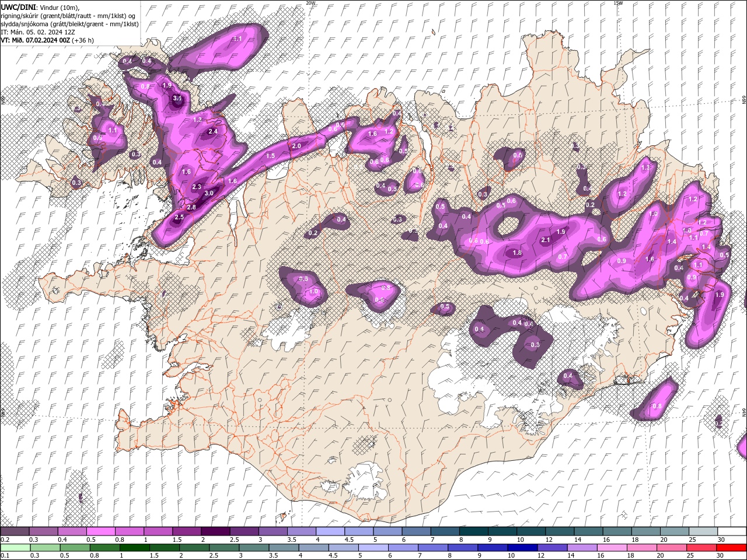This screenshot has width=747, height=560.
Task: Click the 2.5 snowfall value on the map
Action: (179, 217)
